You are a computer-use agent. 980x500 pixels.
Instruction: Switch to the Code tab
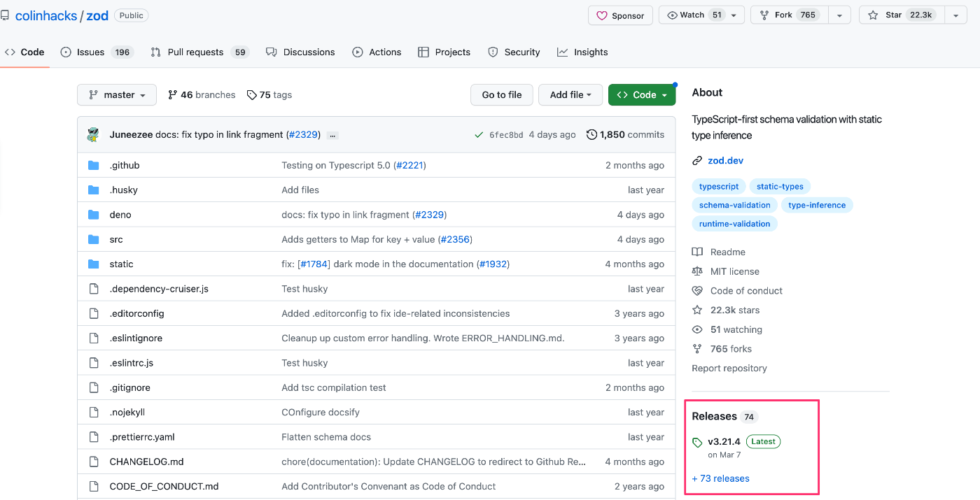(24, 52)
